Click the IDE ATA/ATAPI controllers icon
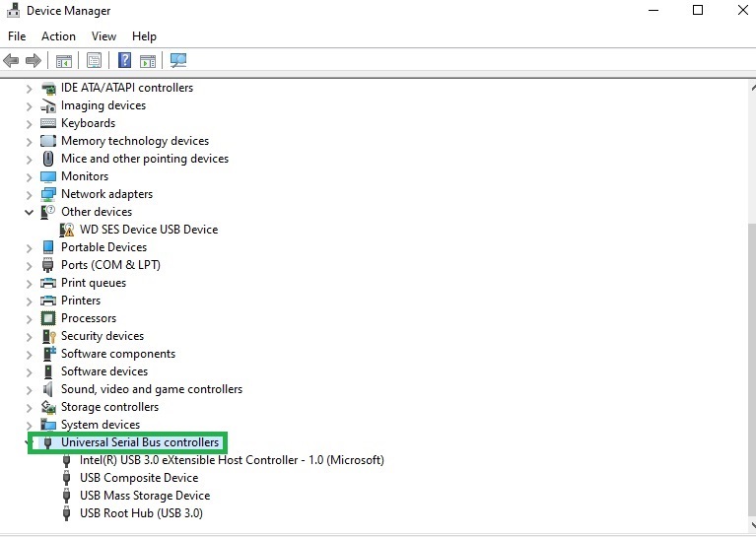 click(48, 89)
